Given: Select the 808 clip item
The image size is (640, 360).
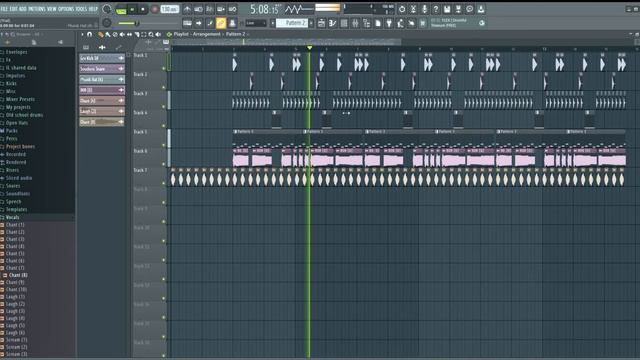Looking at the screenshot, I should (102, 90).
